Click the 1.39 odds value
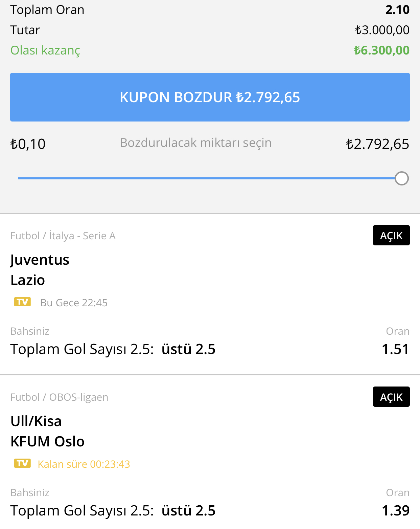420x529 pixels. point(395,511)
